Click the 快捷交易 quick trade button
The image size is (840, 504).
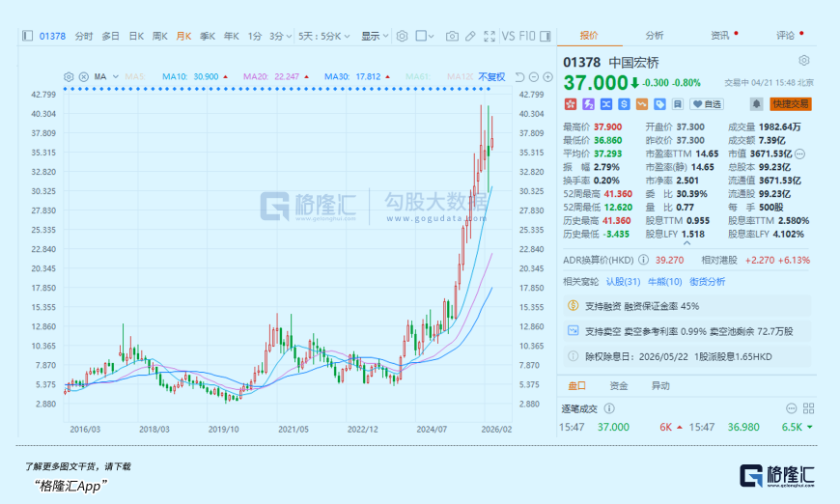coord(790,103)
